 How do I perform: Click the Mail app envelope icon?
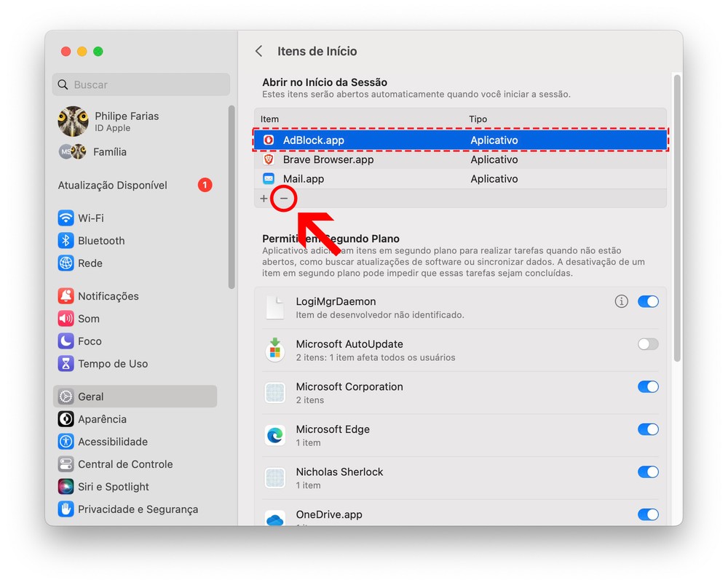pyautogui.click(x=269, y=178)
